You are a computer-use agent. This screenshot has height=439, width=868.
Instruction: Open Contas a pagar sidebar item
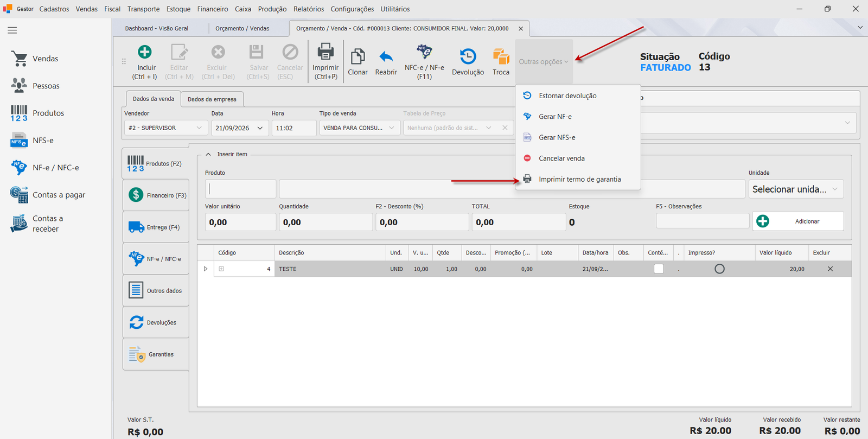point(48,195)
